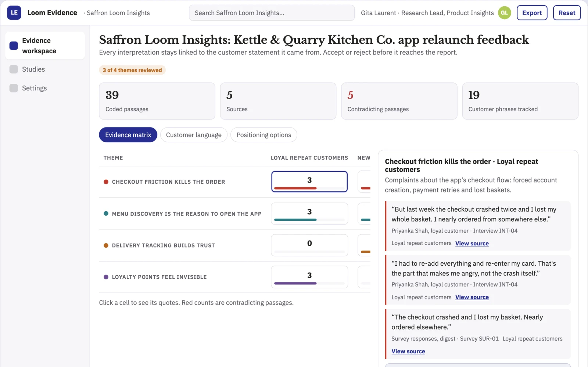Screen dimensions: 588x367
Task: Click the Evidence workspace sidebar icon
Action: [14, 46]
